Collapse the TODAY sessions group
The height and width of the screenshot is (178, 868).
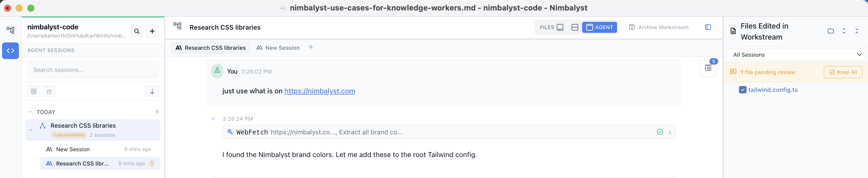(x=30, y=112)
